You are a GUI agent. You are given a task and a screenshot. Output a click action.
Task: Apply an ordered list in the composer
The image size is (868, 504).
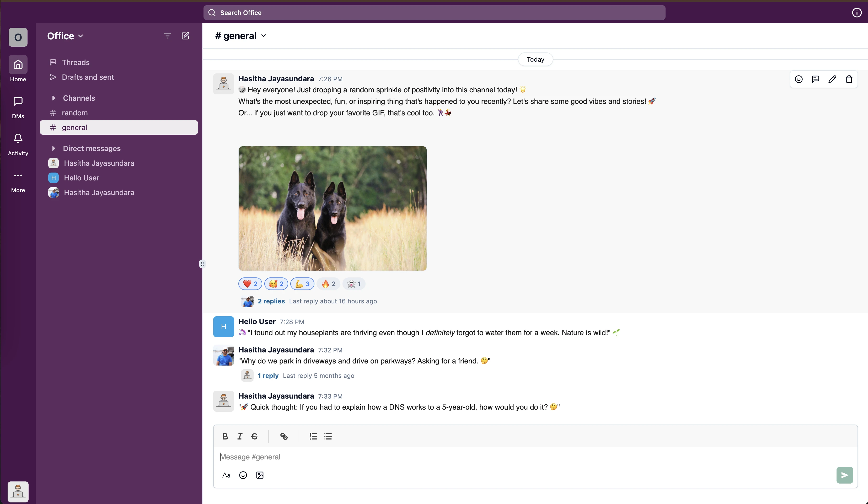(x=313, y=436)
